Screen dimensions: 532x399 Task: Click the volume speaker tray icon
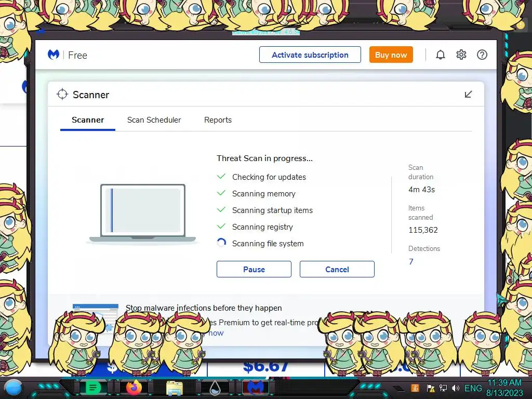pyautogui.click(x=456, y=388)
